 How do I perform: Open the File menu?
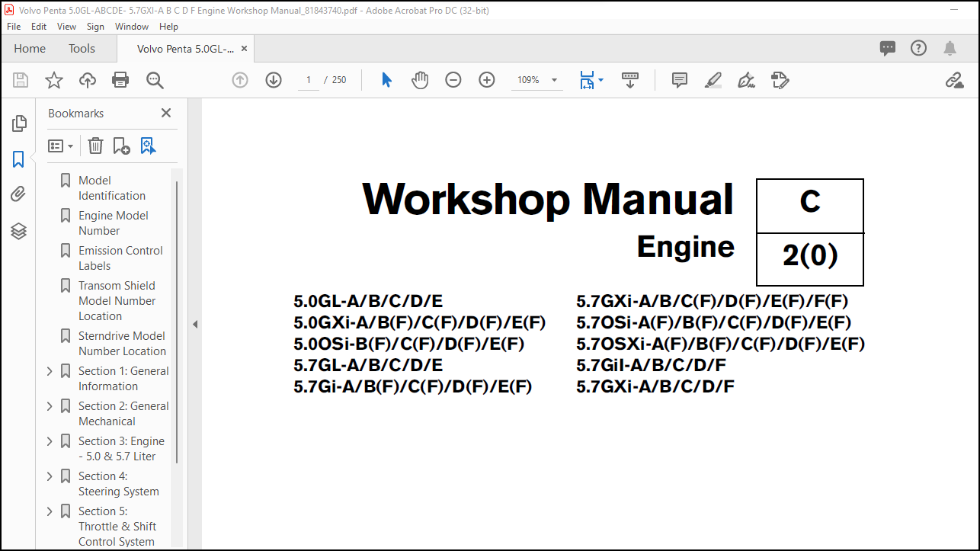coord(14,26)
